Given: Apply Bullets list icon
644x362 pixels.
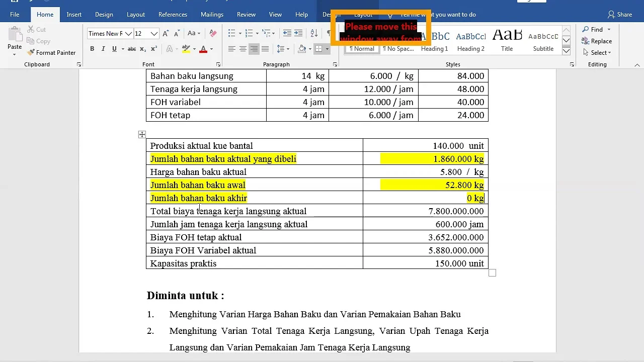Looking at the screenshot, I should click(232, 34).
